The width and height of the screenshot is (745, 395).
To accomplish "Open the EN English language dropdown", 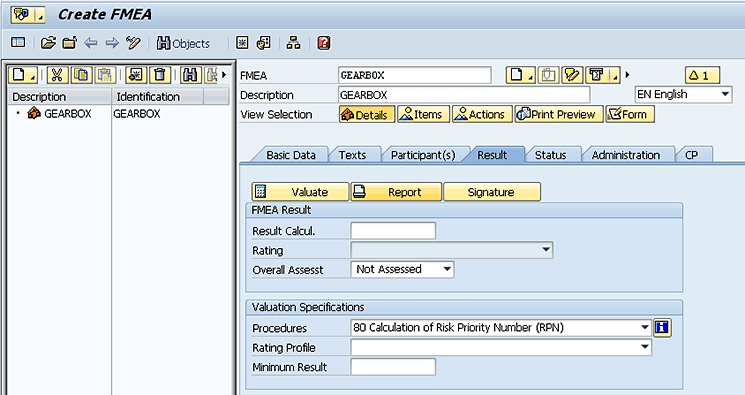I will tap(683, 94).
